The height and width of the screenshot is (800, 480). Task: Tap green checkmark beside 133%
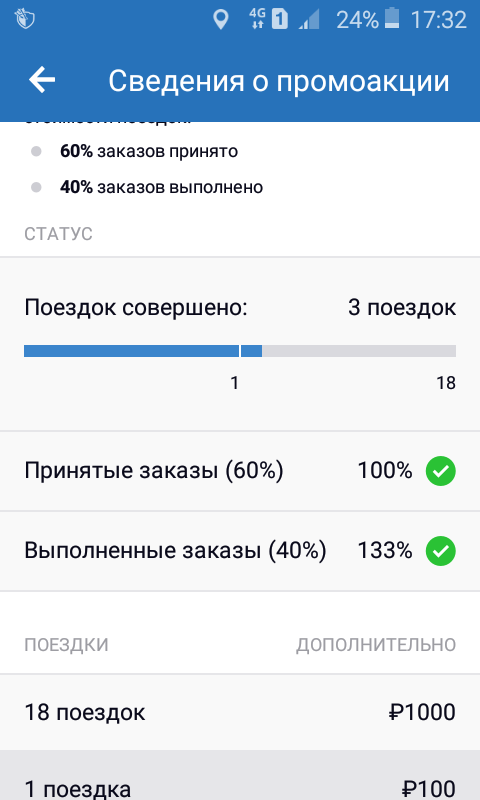[441, 551]
